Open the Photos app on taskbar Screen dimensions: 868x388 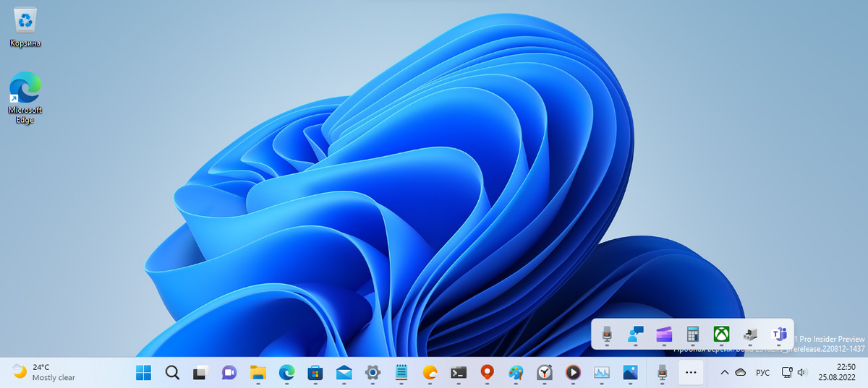[630, 373]
